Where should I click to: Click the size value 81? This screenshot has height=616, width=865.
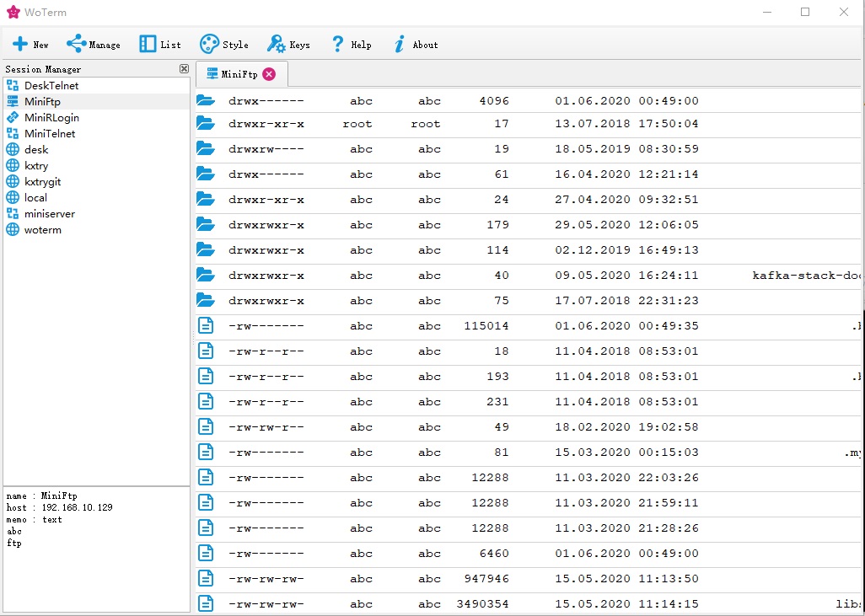point(502,453)
